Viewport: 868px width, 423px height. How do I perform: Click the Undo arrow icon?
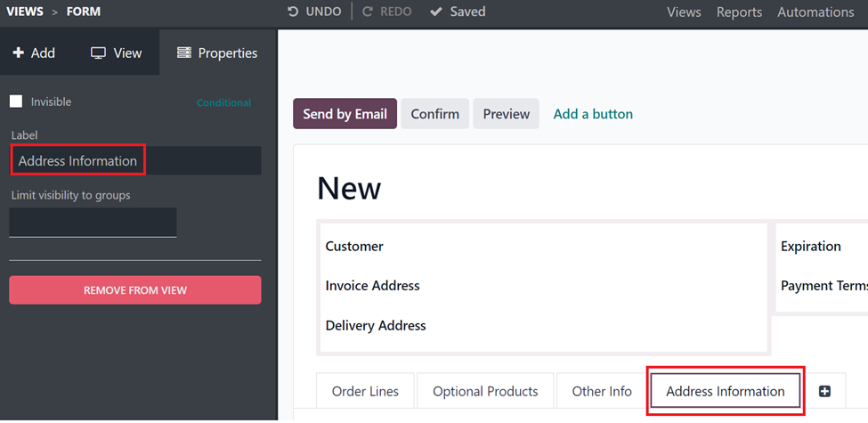tap(294, 12)
